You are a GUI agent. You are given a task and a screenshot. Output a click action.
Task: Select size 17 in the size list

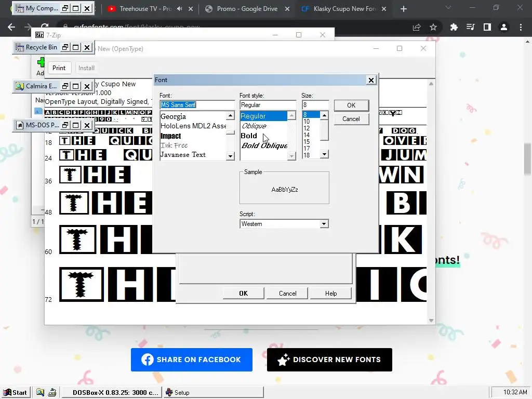[311, 148]
